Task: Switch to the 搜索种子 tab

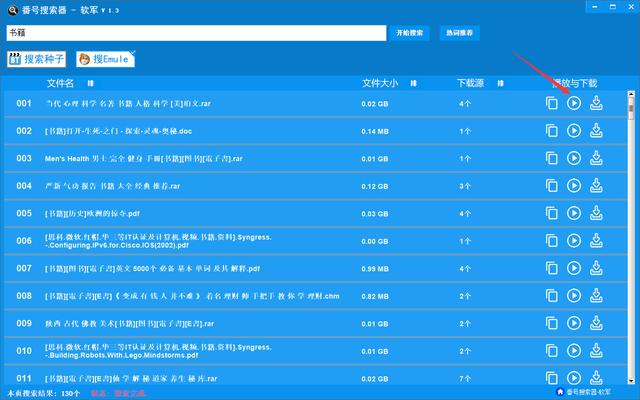Action: click(x=36, y=59)
